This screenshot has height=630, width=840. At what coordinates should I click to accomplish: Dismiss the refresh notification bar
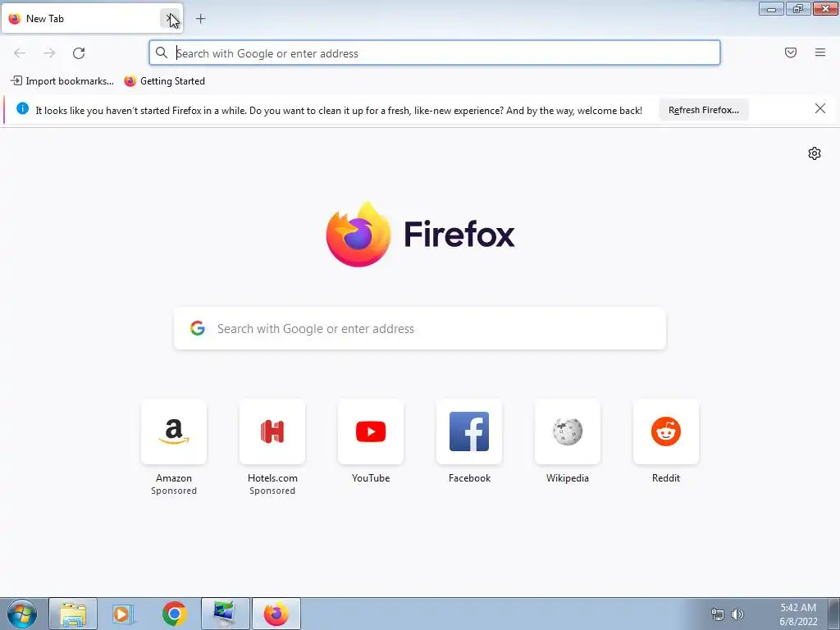click(819, 109)
